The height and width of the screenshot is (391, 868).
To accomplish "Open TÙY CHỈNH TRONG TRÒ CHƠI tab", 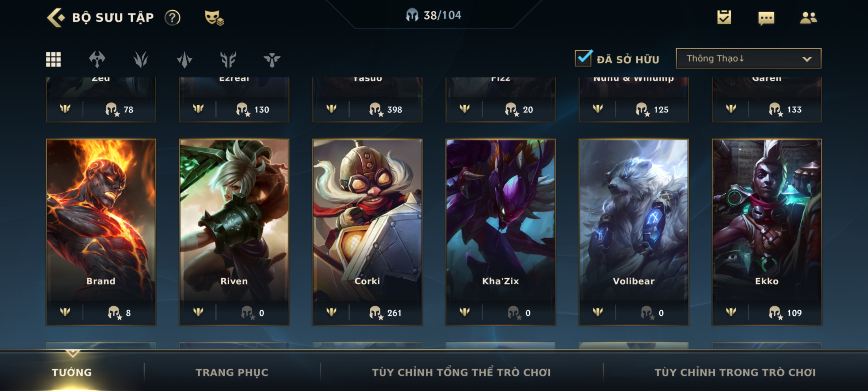I will tap(735, 372).
